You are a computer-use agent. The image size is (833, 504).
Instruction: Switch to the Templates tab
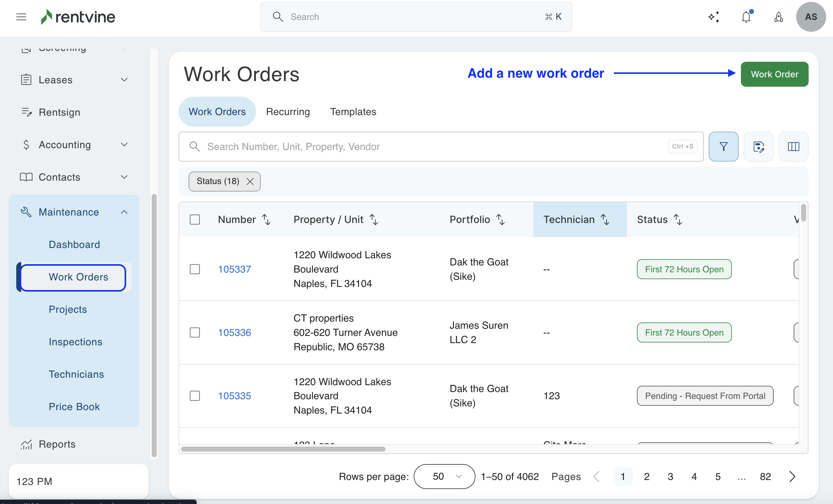point(353,112)
